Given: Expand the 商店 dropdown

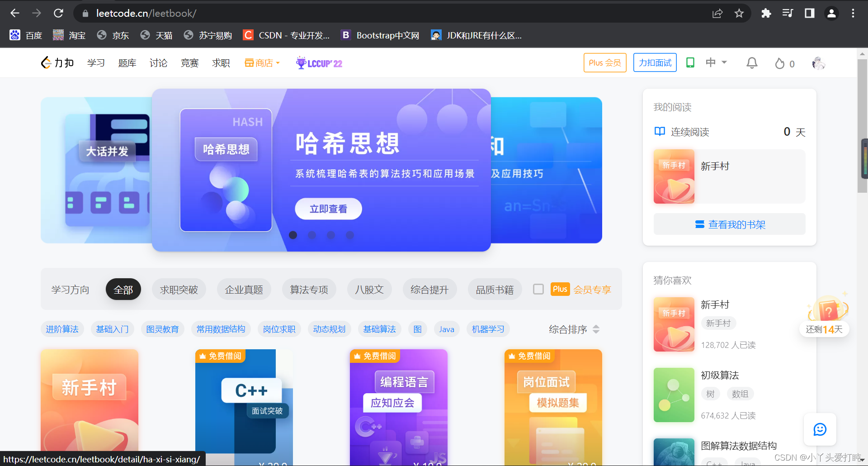Looking at the screenshot, I should [x=262, y=63].
